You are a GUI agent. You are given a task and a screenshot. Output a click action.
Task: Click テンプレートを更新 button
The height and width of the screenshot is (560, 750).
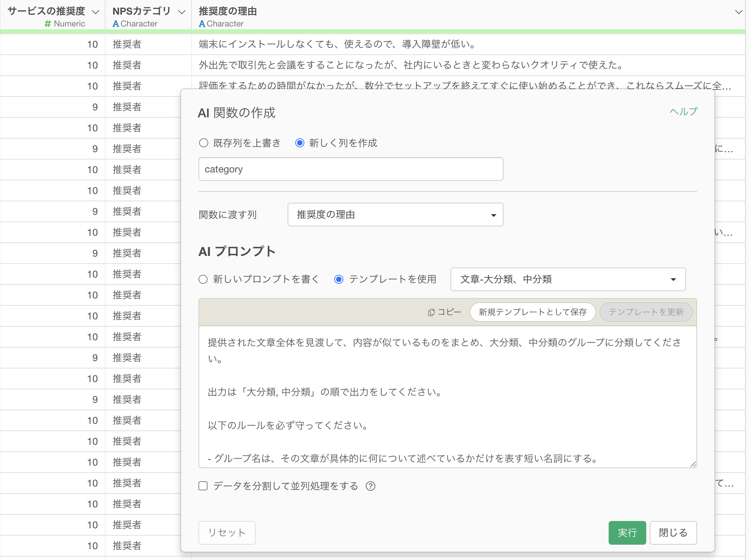point(646,312)
